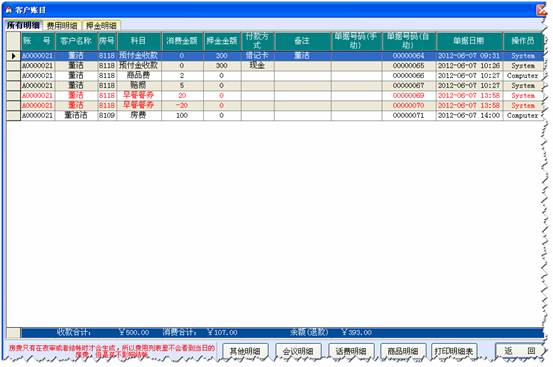Switch to the 费用明细 tab
The width and height of the screenshot is (553, 367).
(62, 25)
